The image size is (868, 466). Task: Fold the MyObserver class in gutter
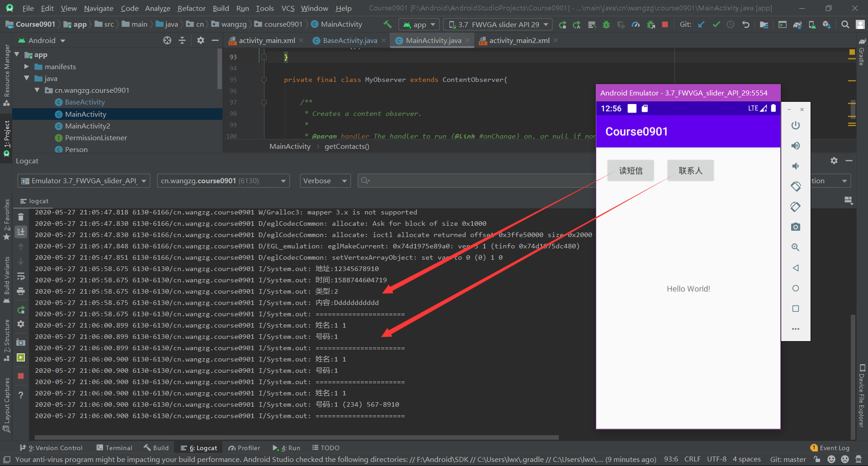[264, 80]
